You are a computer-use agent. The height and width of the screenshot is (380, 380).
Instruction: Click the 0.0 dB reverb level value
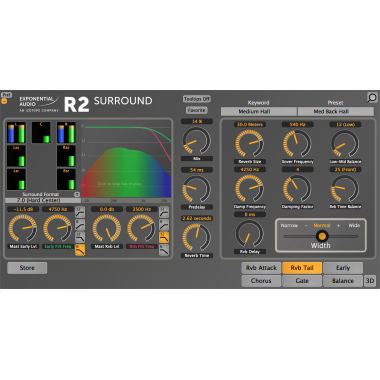click(107, 209)
